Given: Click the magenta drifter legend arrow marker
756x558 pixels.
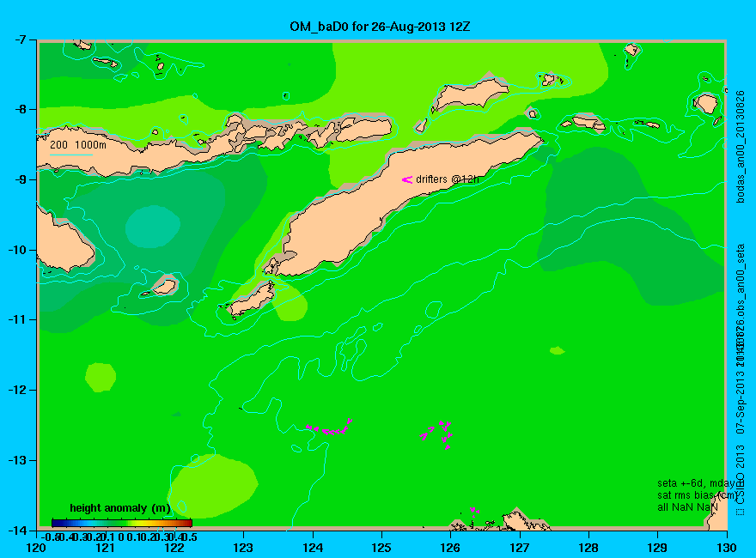Looking at the screenshot, I should pos(407,179).
